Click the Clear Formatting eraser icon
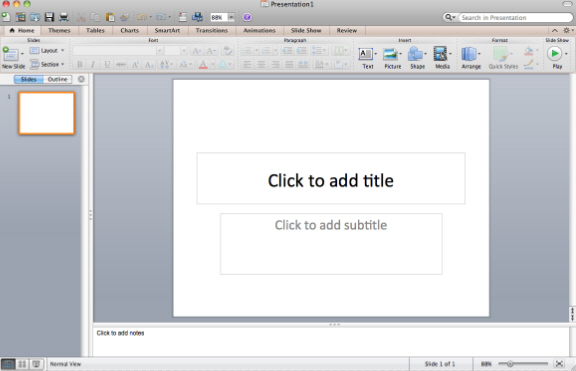Screen dimensions: 576x371 click(x=228, y=51)
